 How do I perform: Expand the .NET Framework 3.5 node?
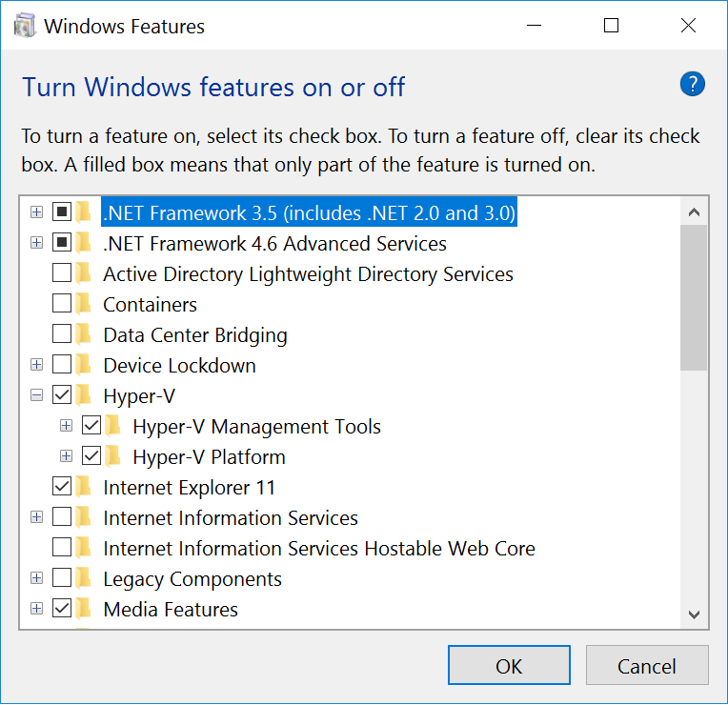36,212
